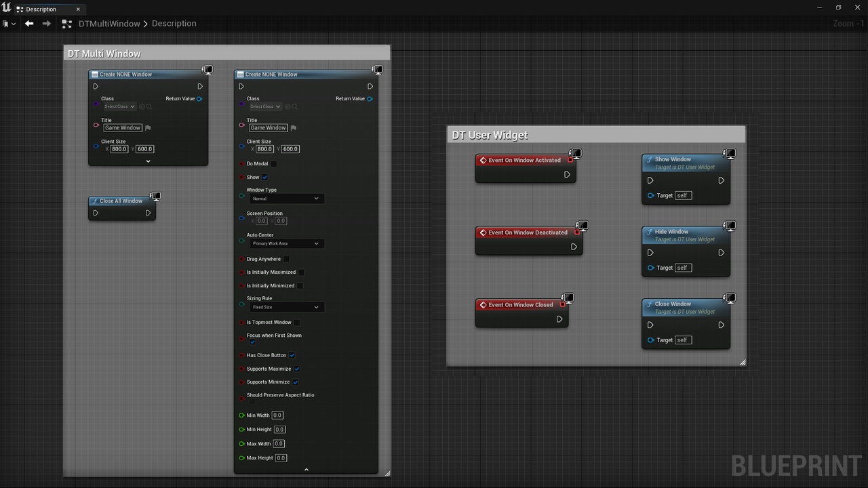Go back with the left arrow button
Viewport: 868px width, 488px height.
point(29,23)
